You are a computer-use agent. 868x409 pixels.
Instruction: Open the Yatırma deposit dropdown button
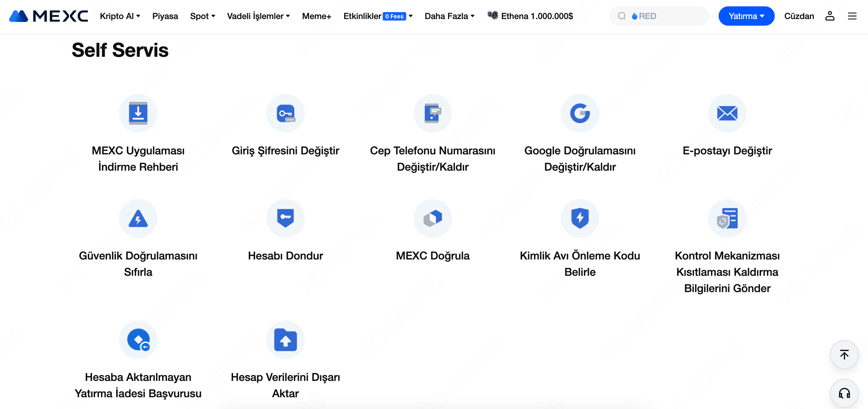coord(746,16)
